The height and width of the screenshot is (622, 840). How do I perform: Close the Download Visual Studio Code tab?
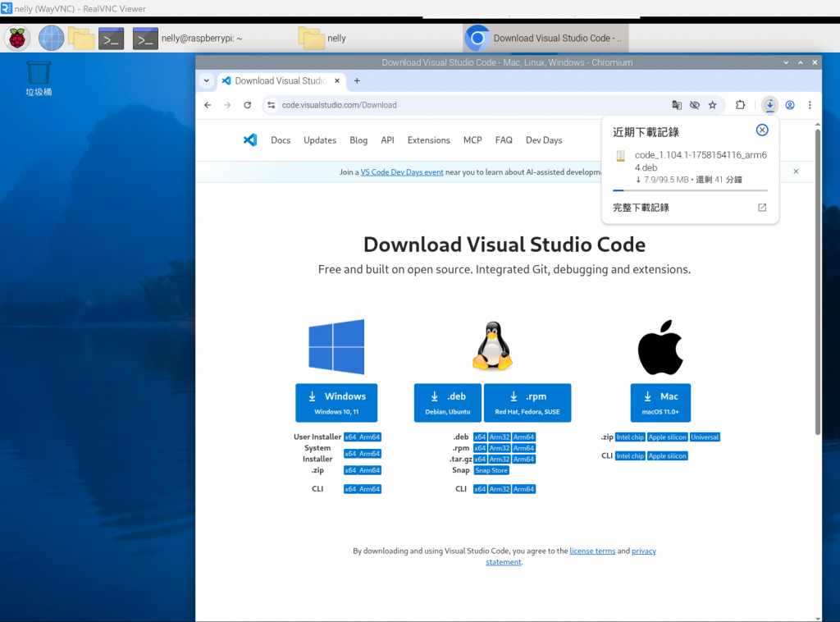coord(337,81)
